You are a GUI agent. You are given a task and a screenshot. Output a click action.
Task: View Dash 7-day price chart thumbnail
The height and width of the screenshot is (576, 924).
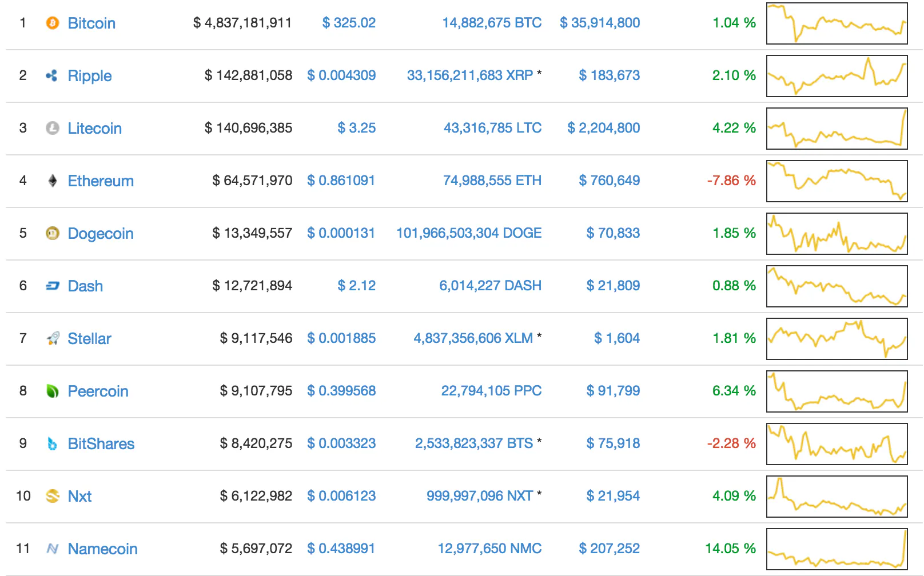(x=837, y=286)
